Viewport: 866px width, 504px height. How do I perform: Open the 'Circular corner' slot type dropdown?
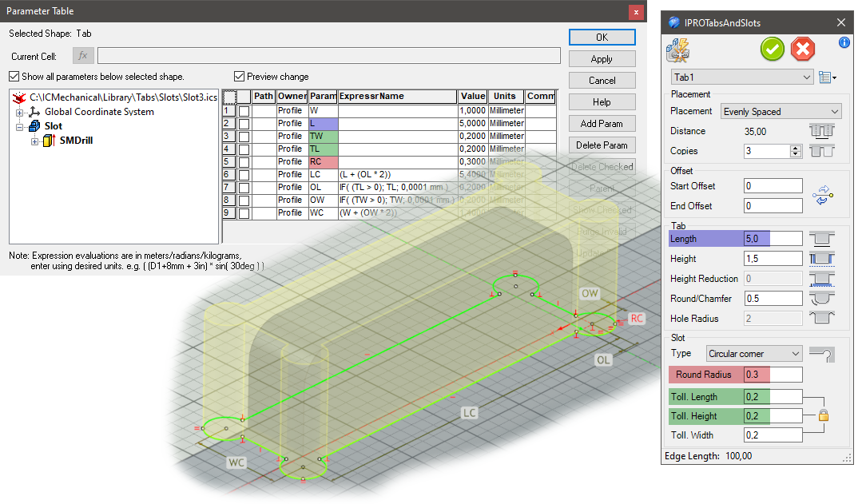pos(753,353)
